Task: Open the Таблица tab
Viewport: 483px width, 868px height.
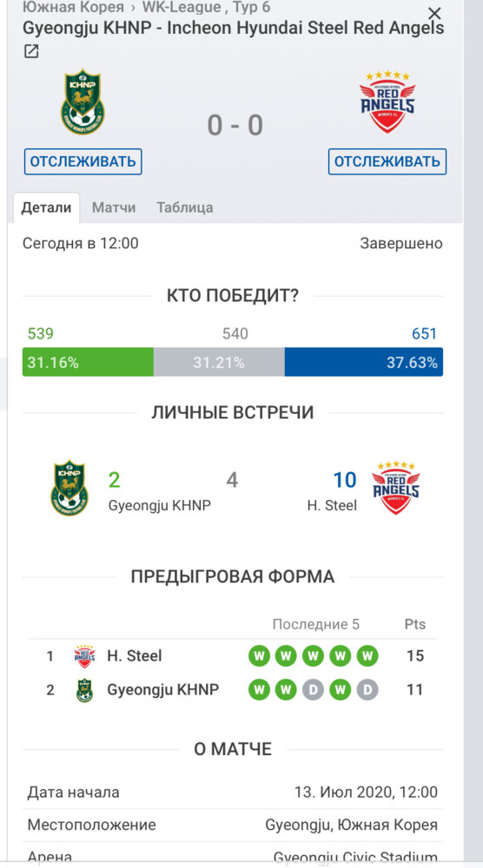Action: pyautogui.click(x=184, y=207)
